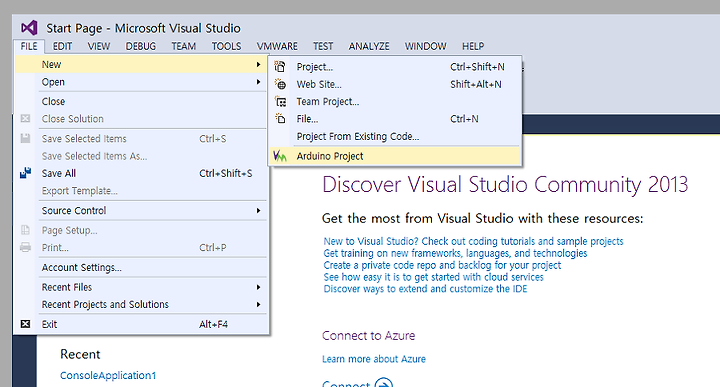Open the ConsoleApplication1 recent project link

pyautogui.click(x=108, y=376)
